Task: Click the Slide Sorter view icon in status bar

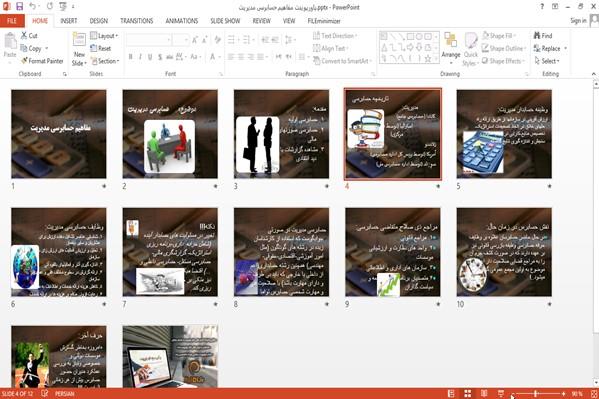Action: point(468,394)
